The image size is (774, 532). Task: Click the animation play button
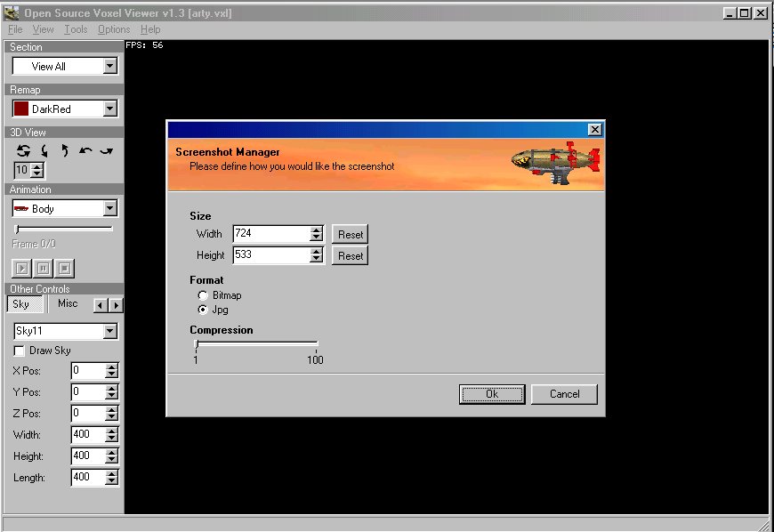[x=21, y=269]
